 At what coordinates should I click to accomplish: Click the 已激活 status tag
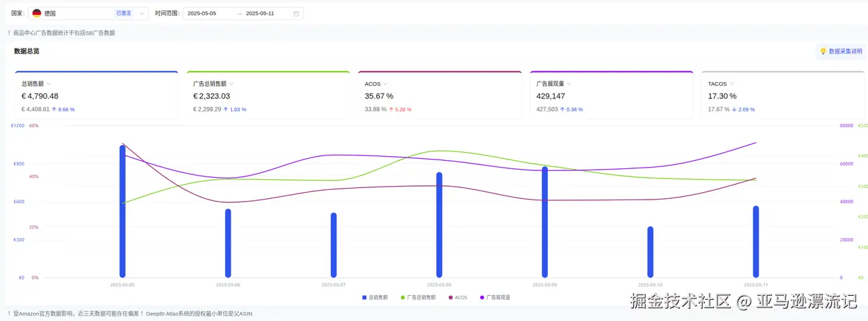[123, 13]
